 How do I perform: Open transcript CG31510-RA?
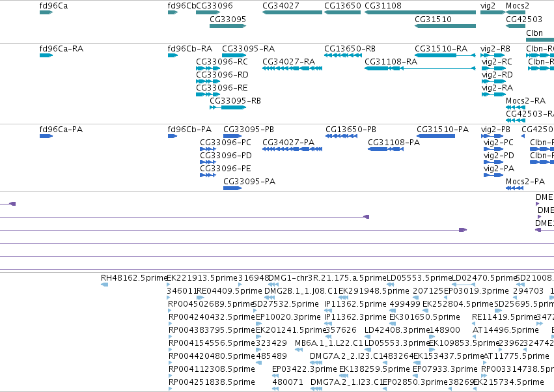tap(445, 55)
